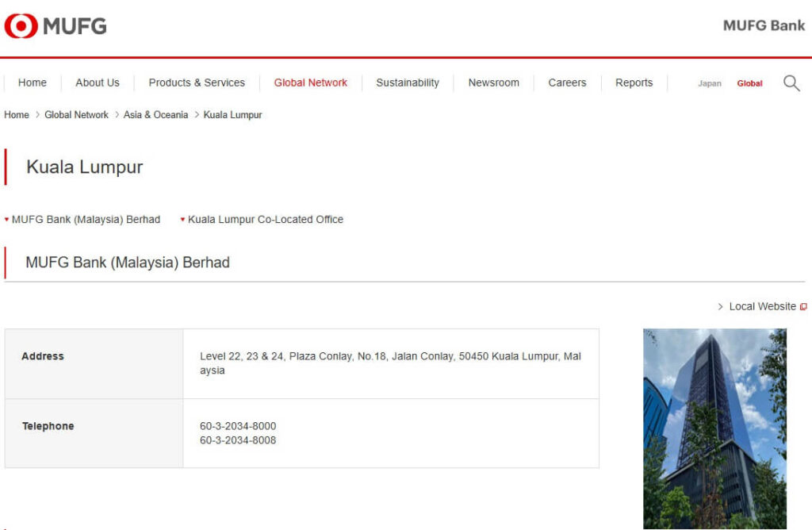Open the Sustainability menu
Image resolution: width=812 pixels, height=530 pixels.
click(x=408, y=83)
